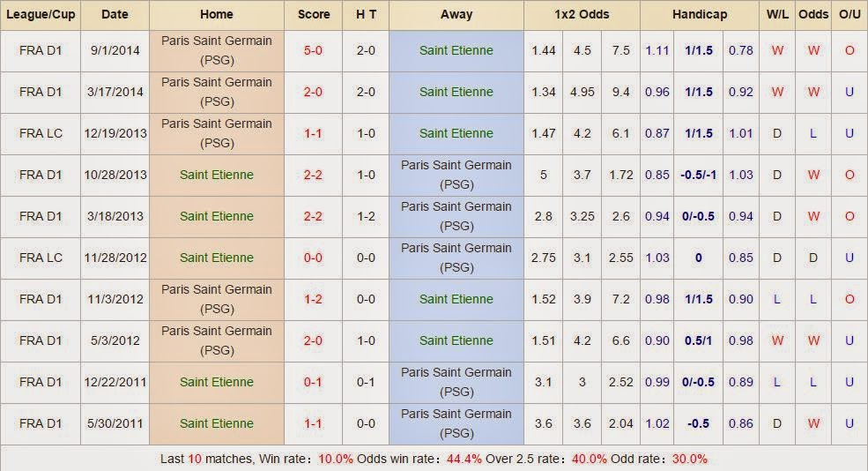Click handicap -0.5/-1 in 10/28/2013 row
This screenshot has height=471, width=868.
coord(699,176)
